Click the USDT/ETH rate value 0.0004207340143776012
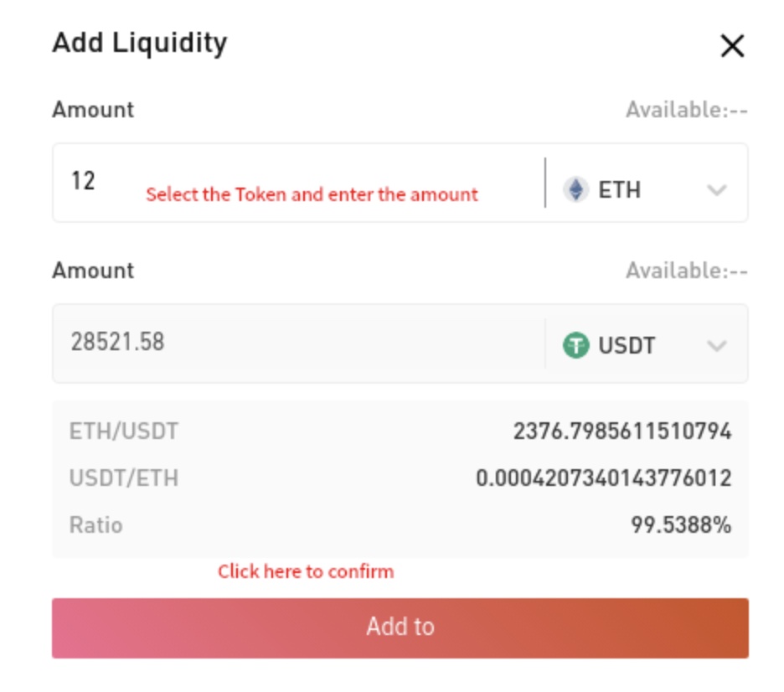 [603, 478]
